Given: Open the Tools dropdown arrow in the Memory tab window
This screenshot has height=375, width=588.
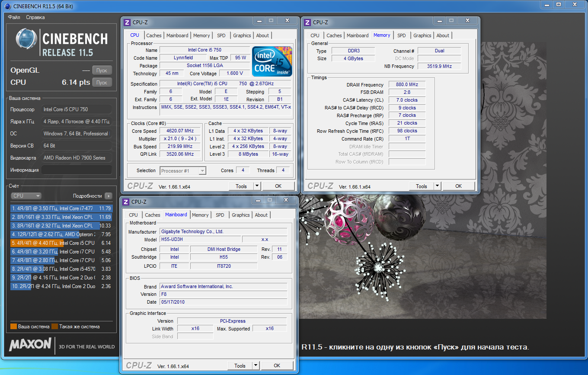Looking at the screenshot, I should click(437, 186).
